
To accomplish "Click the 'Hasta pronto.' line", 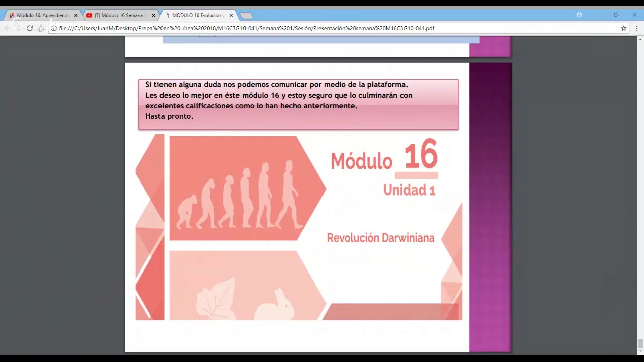I will pos(169,116).
